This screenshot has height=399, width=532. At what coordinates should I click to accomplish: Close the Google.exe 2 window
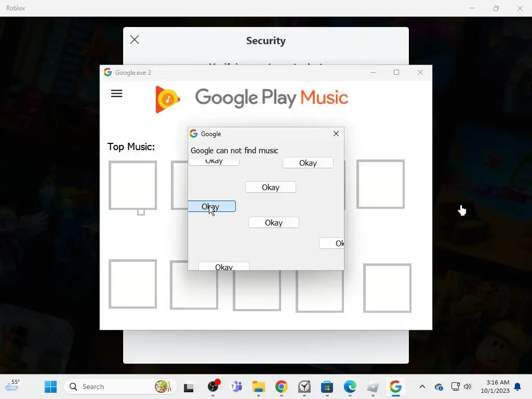420,72
